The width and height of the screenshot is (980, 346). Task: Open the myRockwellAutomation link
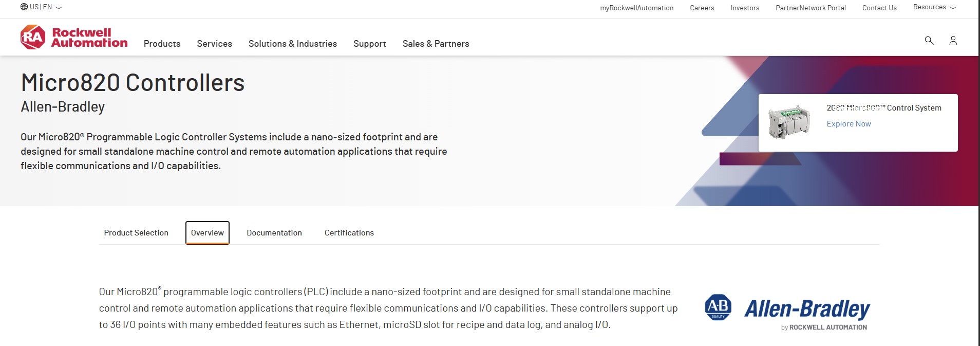coord(636,8)
